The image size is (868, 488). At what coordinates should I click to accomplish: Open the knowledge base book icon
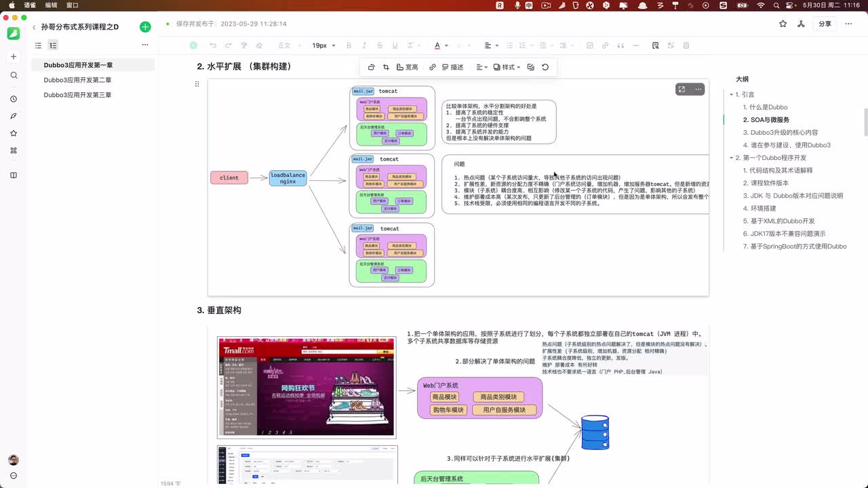(14, 175)
